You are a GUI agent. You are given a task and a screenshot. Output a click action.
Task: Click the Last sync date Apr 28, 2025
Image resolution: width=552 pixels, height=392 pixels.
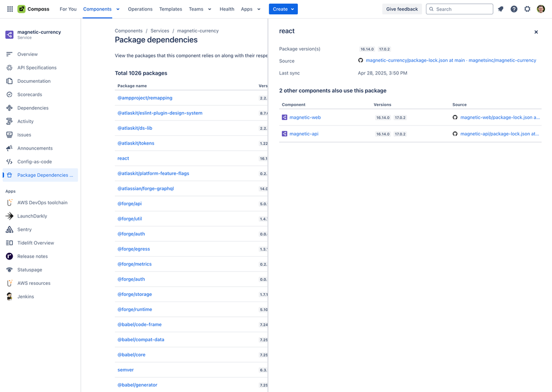pos(383,73)
